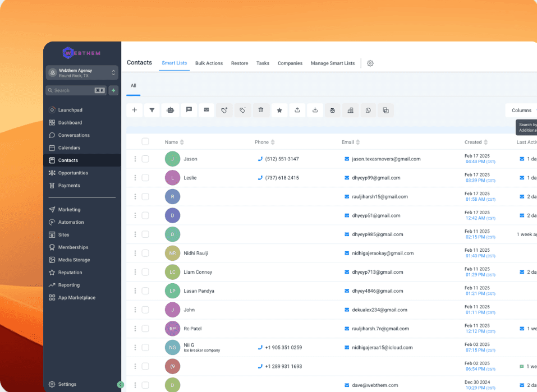This screenshot has width=537, height=392.
Task: Select the checkbox for Rc Patel
Action: click(145, 328)
